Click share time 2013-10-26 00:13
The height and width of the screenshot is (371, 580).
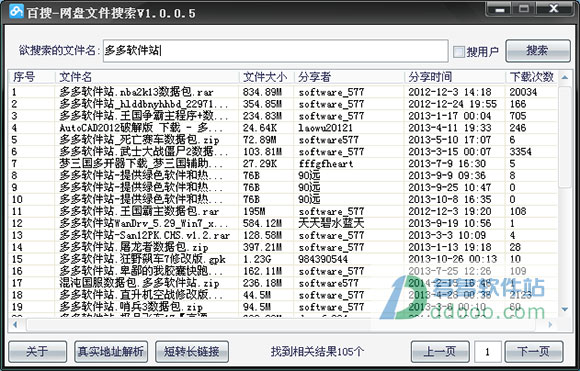coord(453,259)
